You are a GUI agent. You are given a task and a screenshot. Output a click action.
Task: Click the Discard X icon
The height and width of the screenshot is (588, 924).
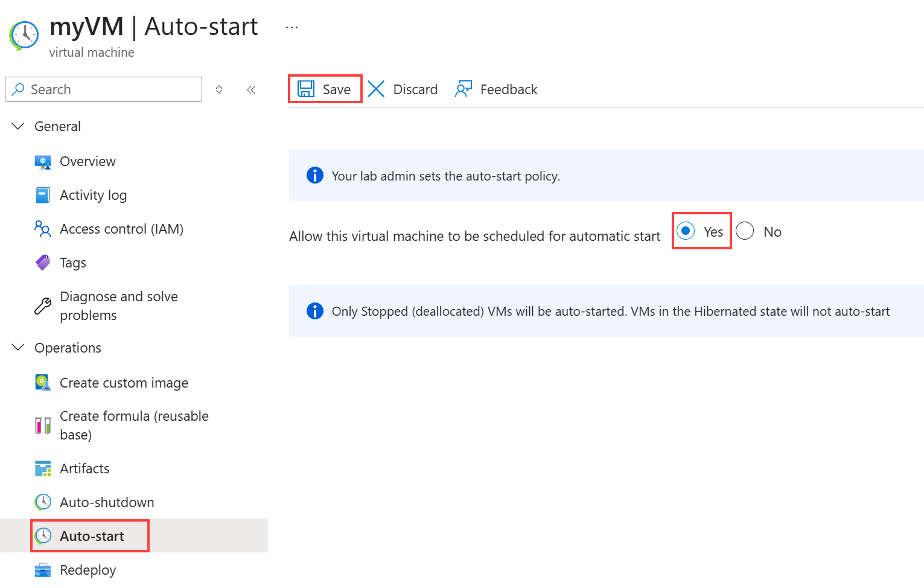pos(376,89)
